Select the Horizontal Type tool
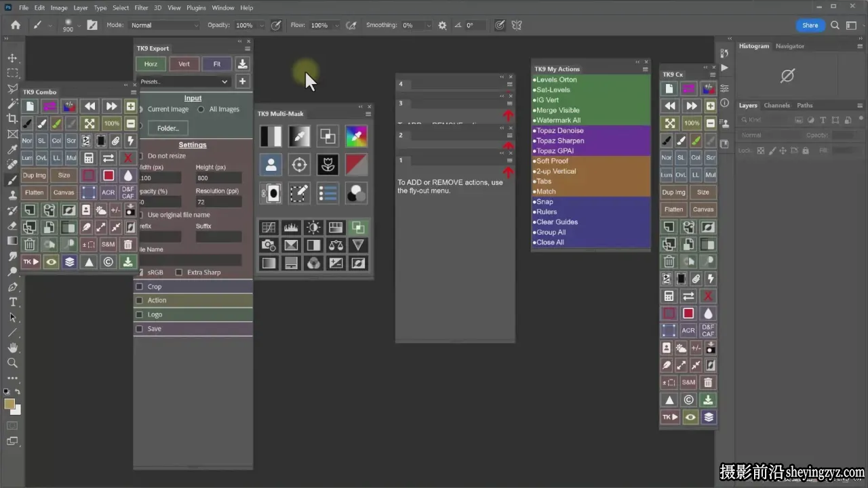The image size is (868, 488). point(12,302)
